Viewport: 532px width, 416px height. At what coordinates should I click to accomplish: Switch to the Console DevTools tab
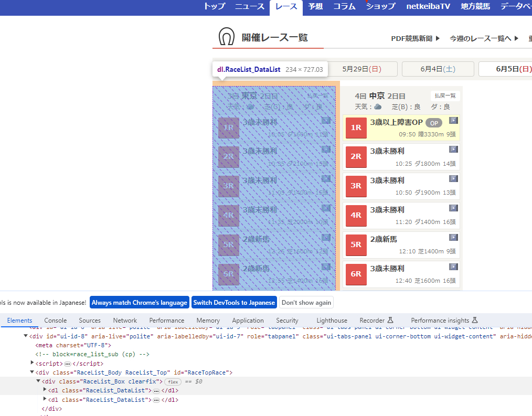pos(55,321)
